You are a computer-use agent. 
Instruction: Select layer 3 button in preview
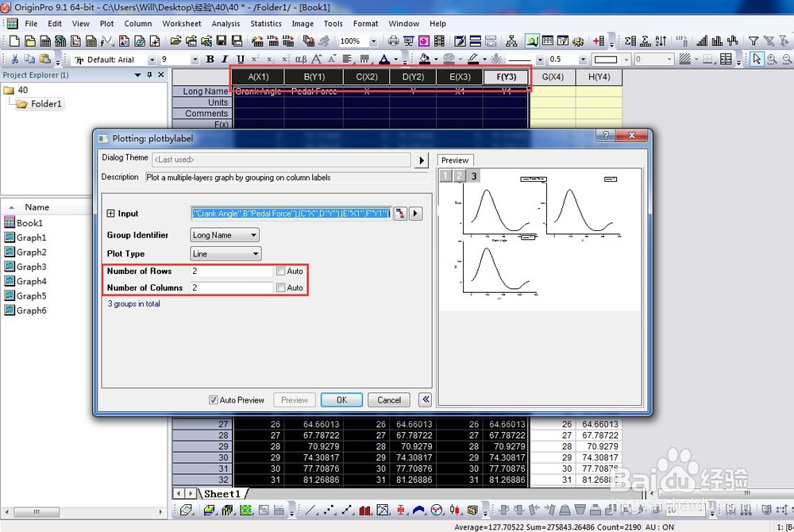coord(474,176)
